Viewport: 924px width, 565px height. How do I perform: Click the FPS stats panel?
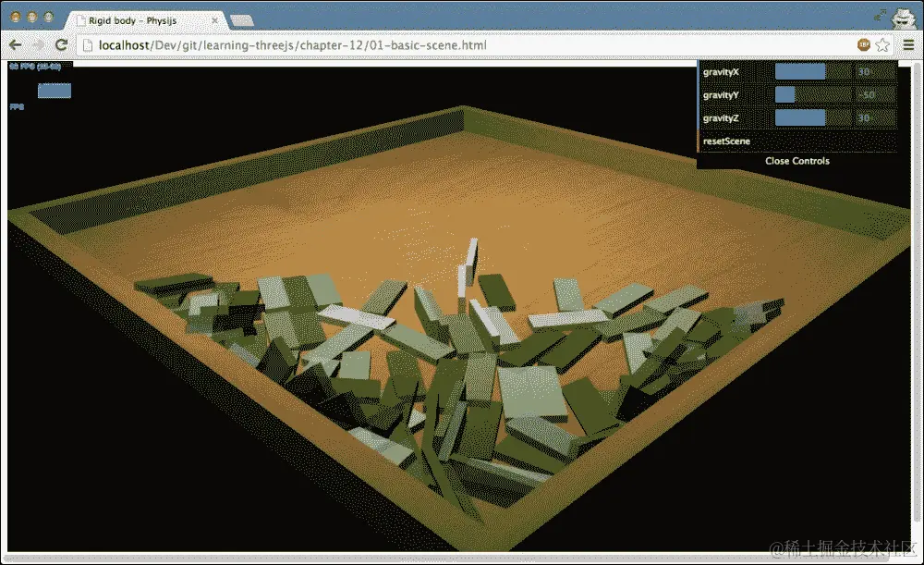coord(40,86)
